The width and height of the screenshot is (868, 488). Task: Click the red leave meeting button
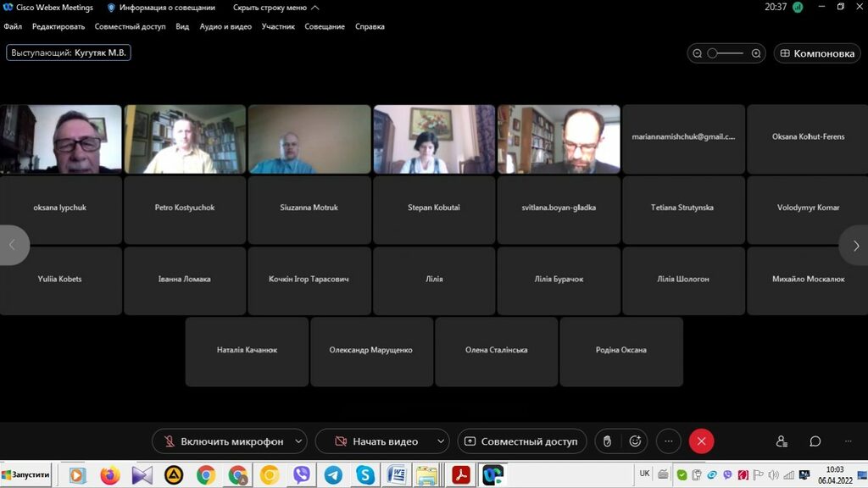pyautogui.click(x=701, y=441)
